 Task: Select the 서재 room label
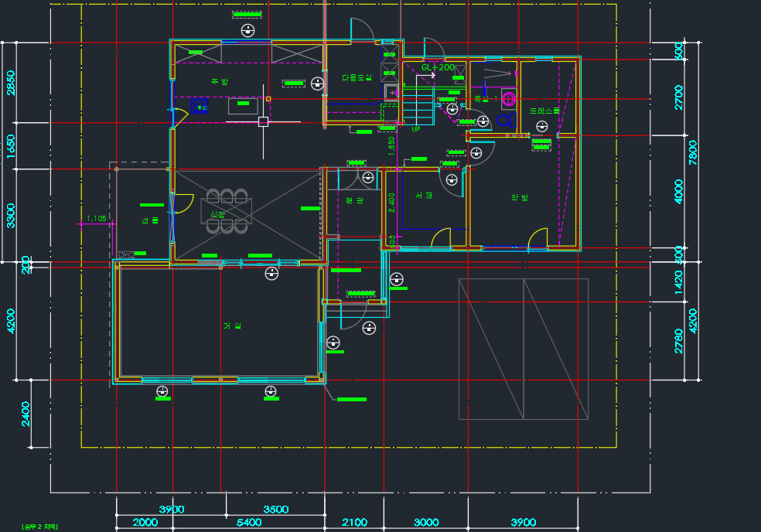pyautogui.click(x=423, y=196)
